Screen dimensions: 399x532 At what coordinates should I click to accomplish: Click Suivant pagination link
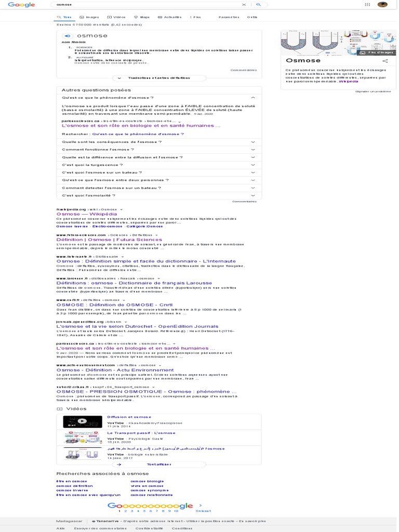[x=203, y=511]
